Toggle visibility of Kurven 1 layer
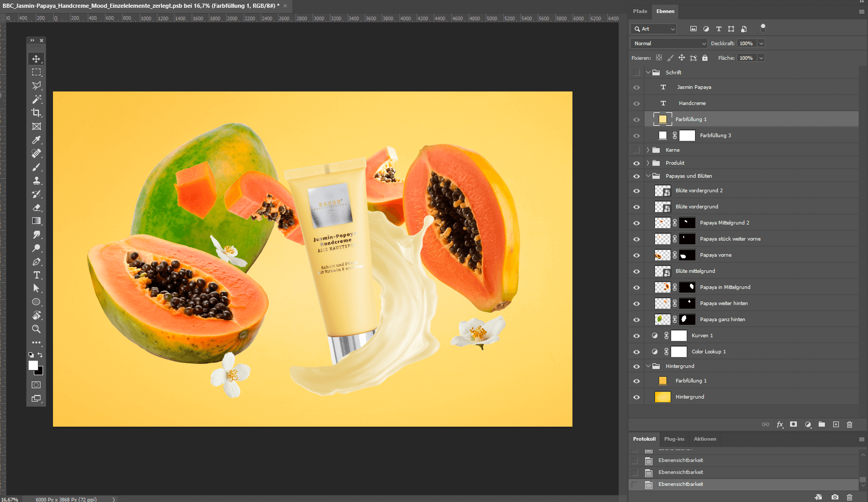This screenshot has height=502, width=868. click(636, 336)
